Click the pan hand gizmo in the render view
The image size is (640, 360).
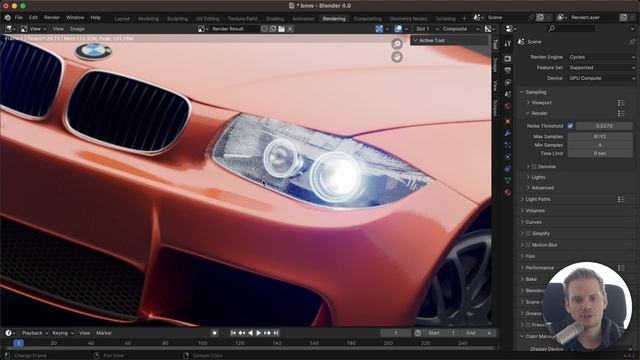coord(397,57)
